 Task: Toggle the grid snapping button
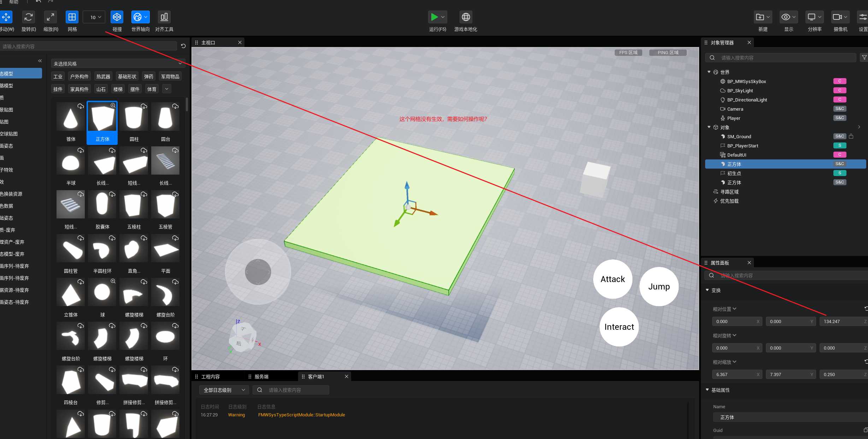72,17
